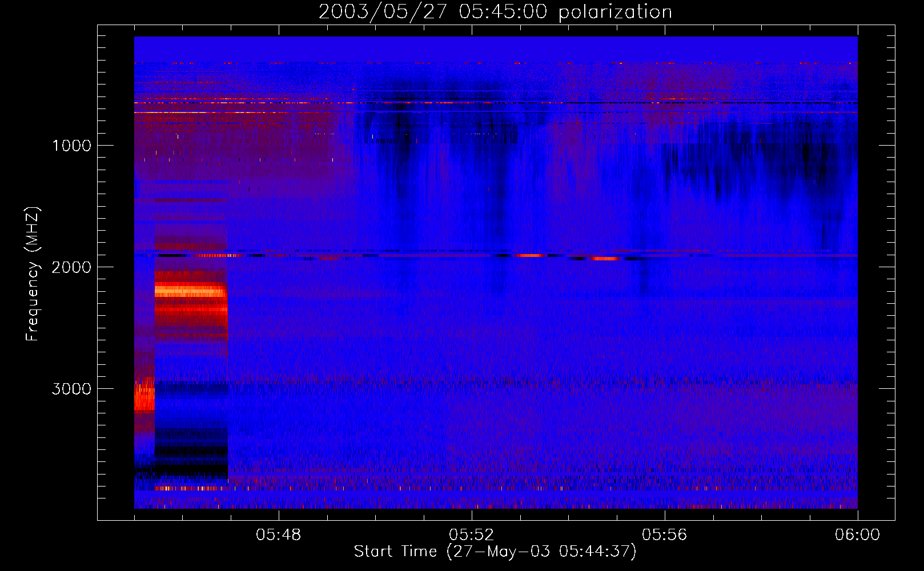Click the bright yellow burst near 2200 MHz
This screenshot has height=571, width=924.
[190, 292]
